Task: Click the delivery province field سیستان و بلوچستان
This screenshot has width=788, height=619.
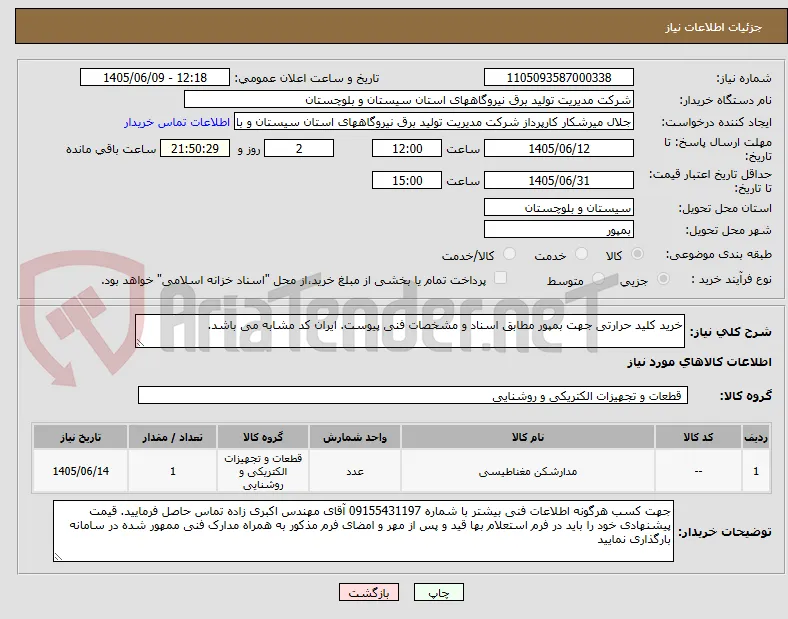Action: 558,208
